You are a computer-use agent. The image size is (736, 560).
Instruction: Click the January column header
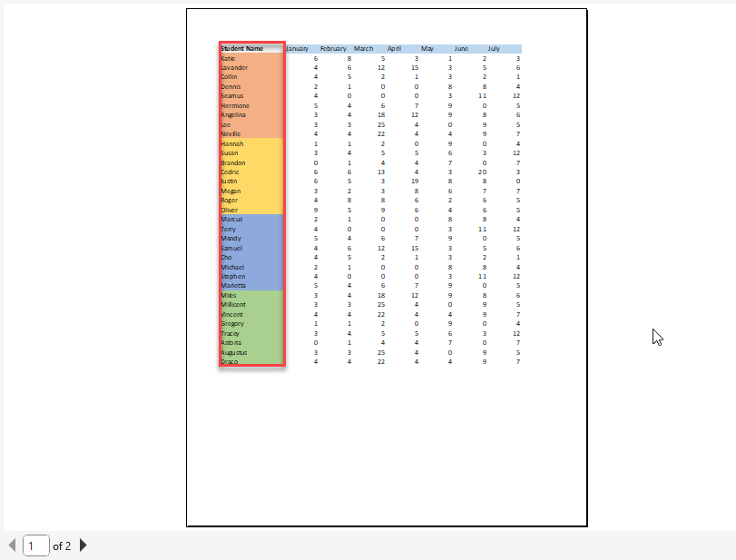pos(297,48)
